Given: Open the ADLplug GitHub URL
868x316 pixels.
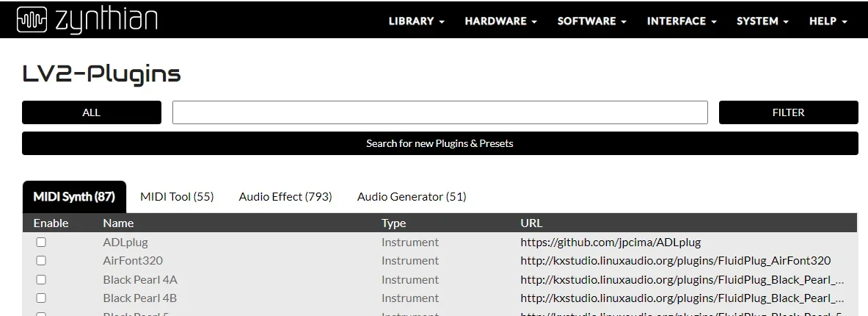Looking at the screenshot, I should [610, 242].
